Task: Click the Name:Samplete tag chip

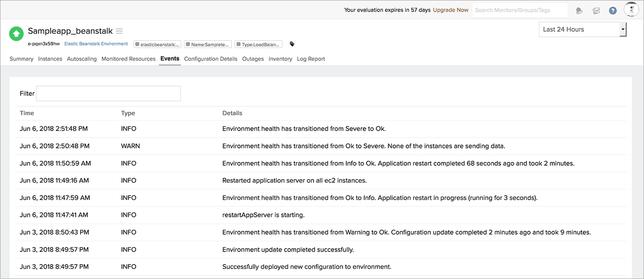Action: [x=208, y=44]
